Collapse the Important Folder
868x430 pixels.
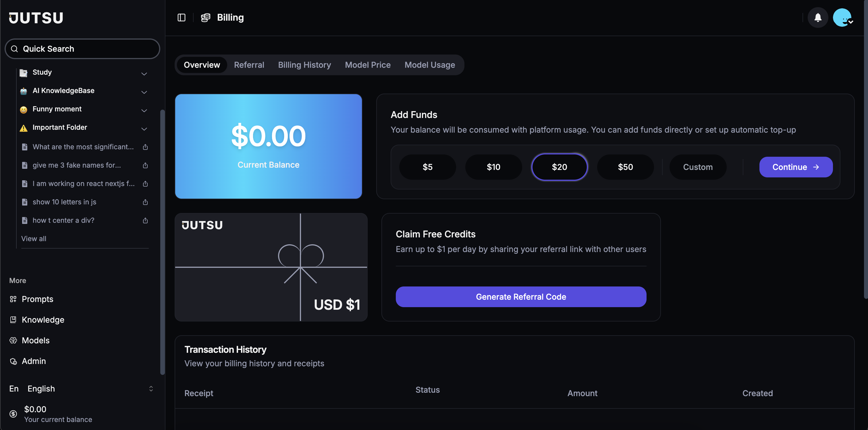pyautogui.click(x=144, y=129)
